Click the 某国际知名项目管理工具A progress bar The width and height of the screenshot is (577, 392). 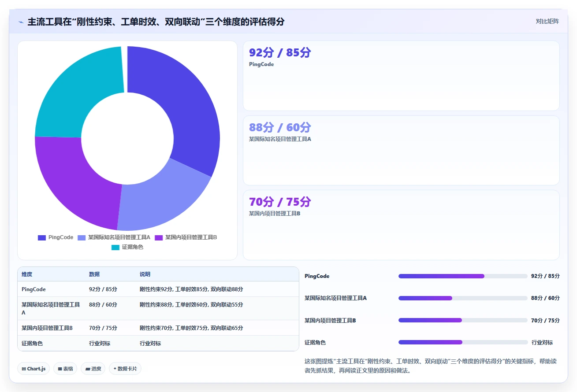point(463,298)
